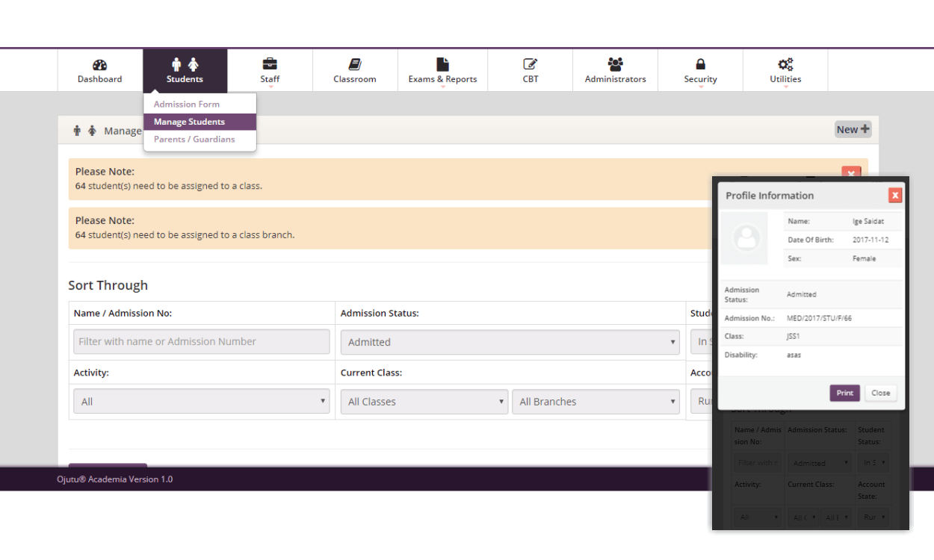Open the Staff briefcase icon
Image resolution: width=934 pixels, height=560 pixels.
click(x=270, y=65)
